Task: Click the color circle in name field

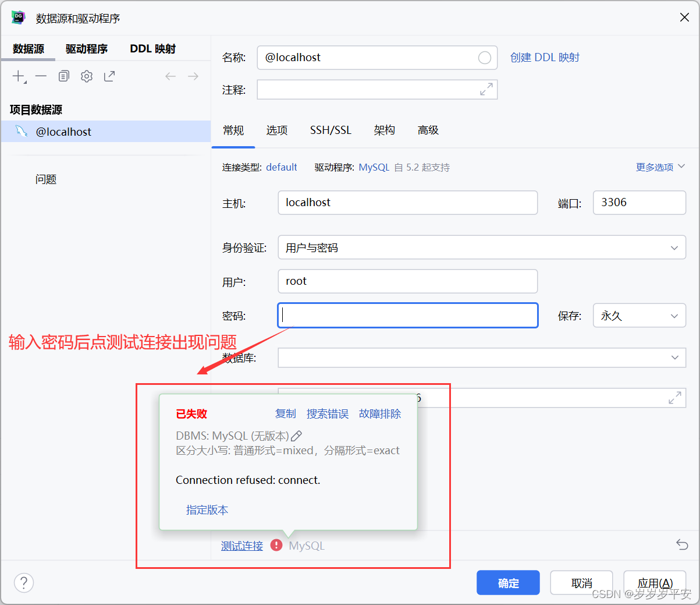Action: (485, 58)
